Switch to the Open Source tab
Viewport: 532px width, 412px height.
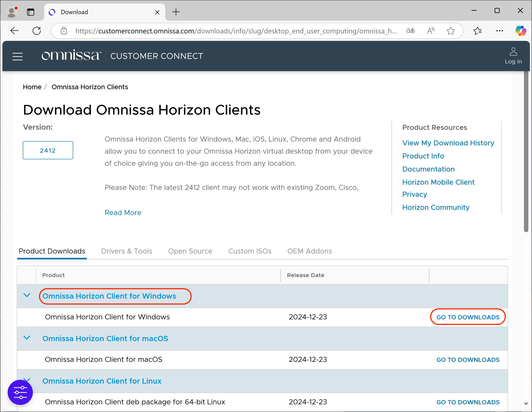[x=190, y=251]
